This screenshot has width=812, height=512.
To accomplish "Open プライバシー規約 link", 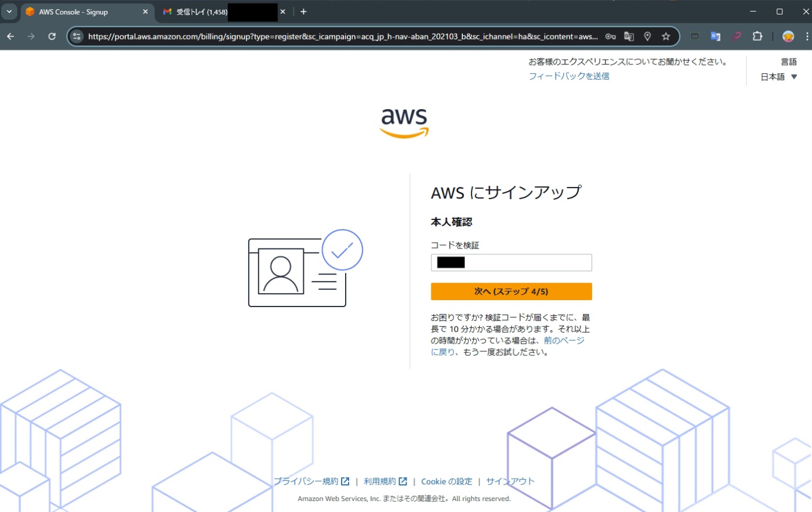I will pos(311,481).
